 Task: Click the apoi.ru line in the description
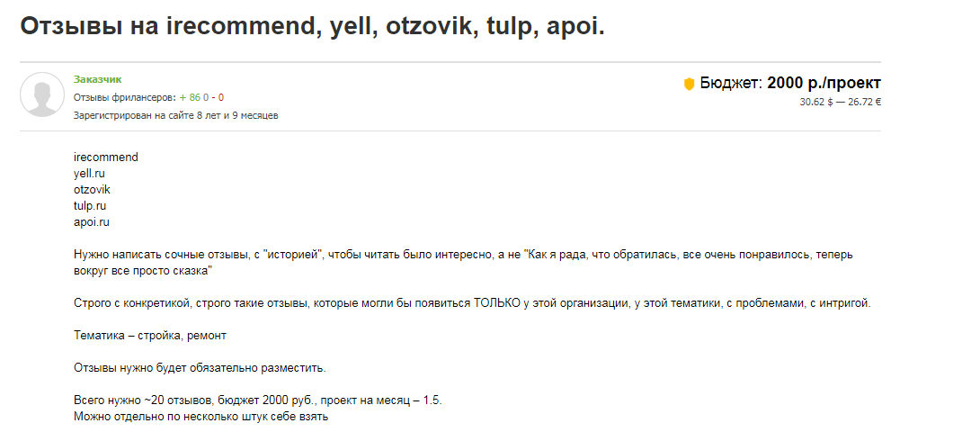(x=92, y=222)
